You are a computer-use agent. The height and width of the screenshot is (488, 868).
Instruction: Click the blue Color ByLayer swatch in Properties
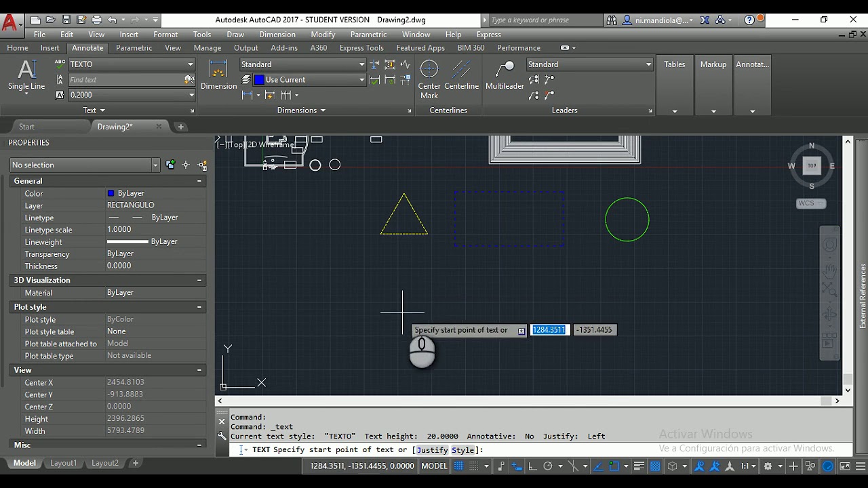111,193
